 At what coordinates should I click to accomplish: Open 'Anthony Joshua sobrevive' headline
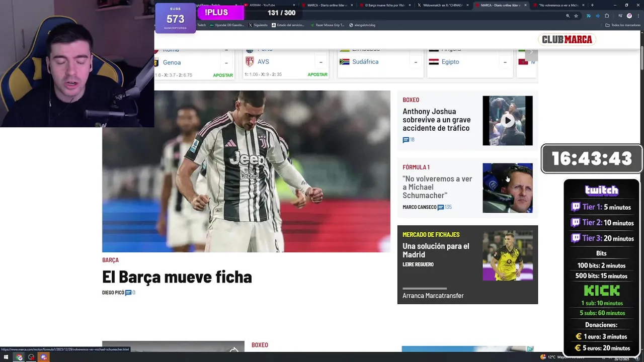(436, 120)
